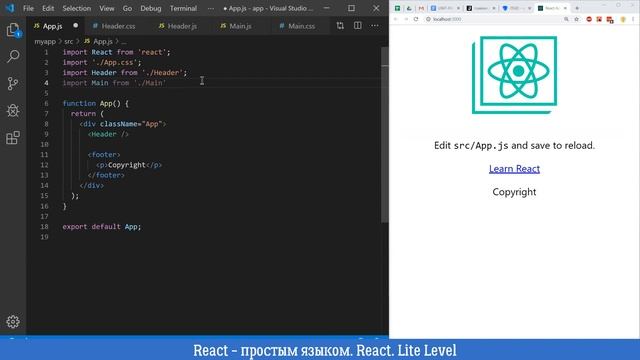Open the Source Control view
The width and height of the screenshot is (640, 360).
(x=13, y=83)
